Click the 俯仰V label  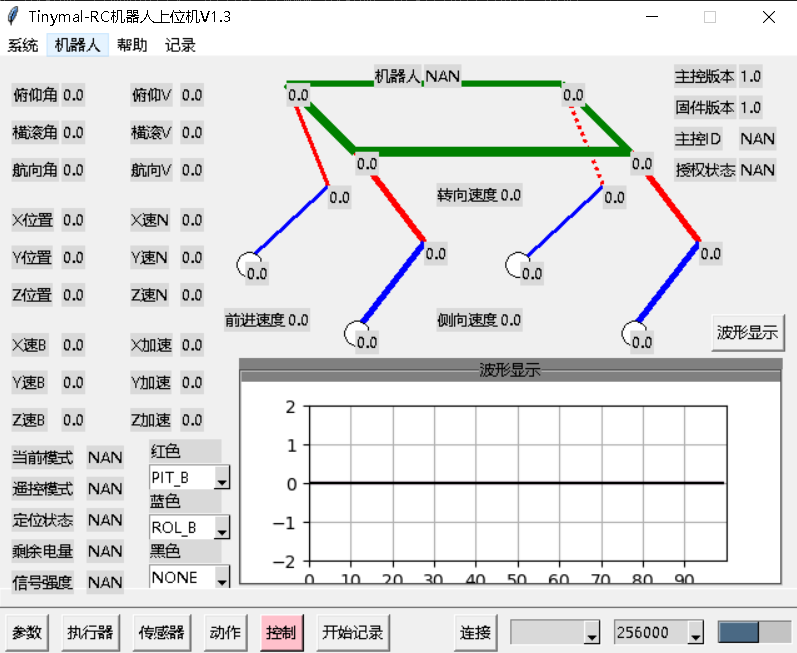point(151,95)
